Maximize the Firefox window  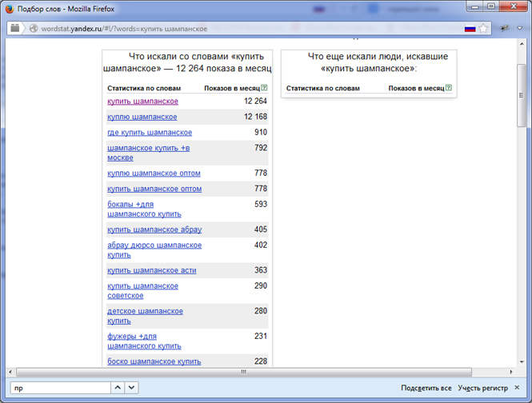pos(491,6)
